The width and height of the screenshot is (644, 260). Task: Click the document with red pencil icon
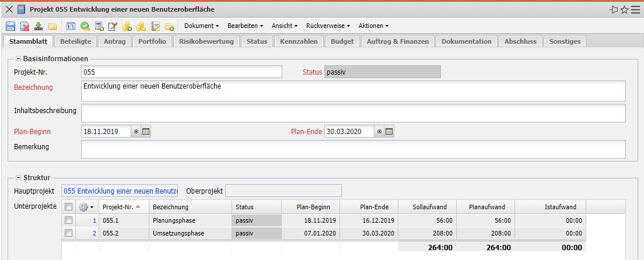(113, 26)
